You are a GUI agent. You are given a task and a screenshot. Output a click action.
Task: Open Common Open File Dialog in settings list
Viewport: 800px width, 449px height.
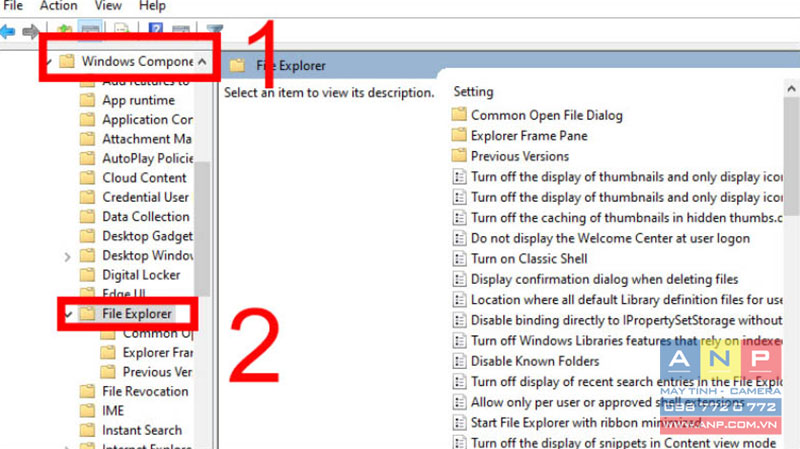click(x=546, y=115)
